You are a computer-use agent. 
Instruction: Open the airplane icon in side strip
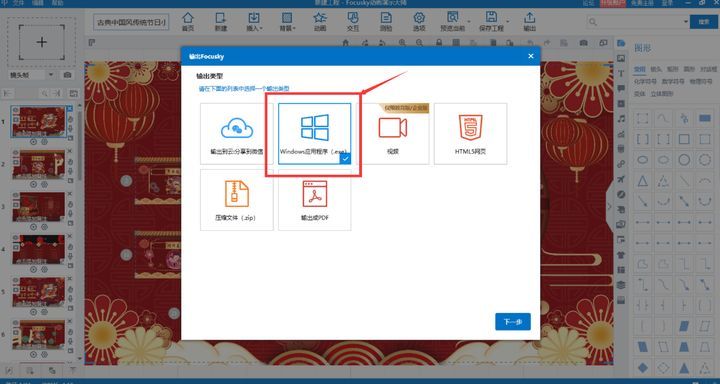pos(621,179)
